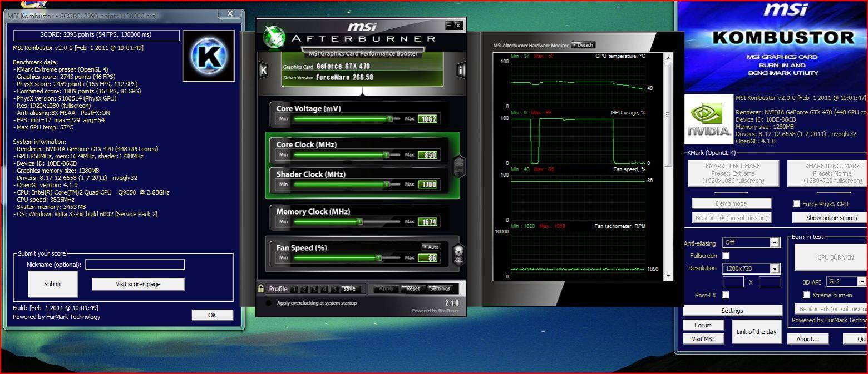
Task: Click the Afterburner Reset button
Action: coord(413,288)
